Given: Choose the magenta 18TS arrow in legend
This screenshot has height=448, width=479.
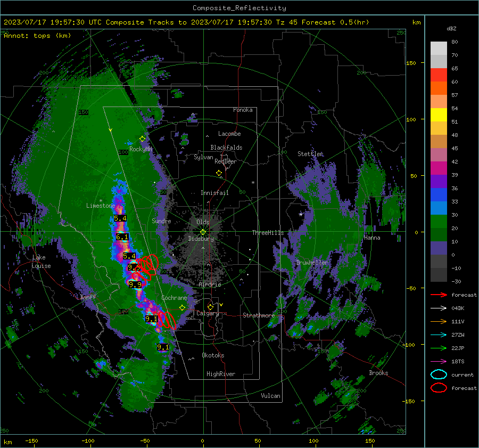Looking at the screenshot, I should (439, 362).
